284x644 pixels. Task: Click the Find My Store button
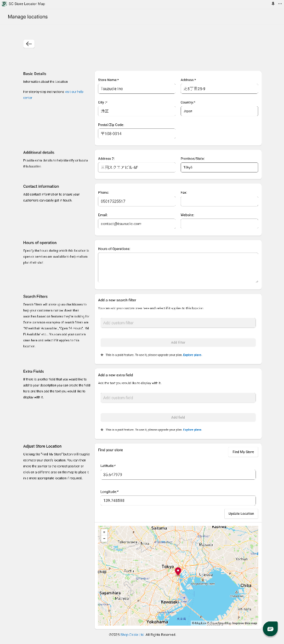tap(243, 452)
